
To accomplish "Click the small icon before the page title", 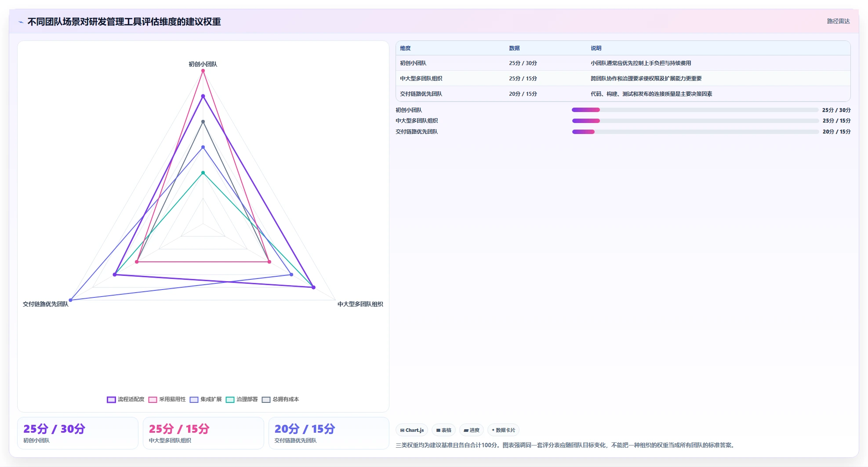I will (x=21, y=22).
